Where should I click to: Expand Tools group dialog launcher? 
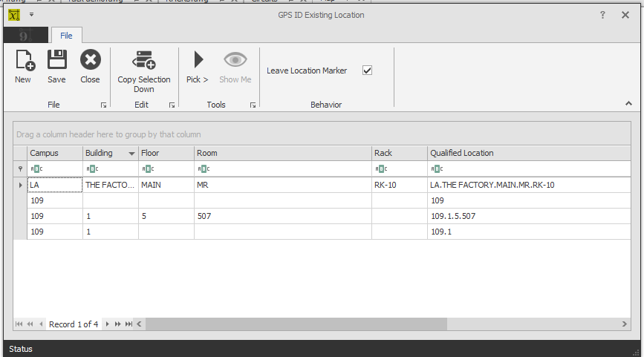[x=253, y=105]
